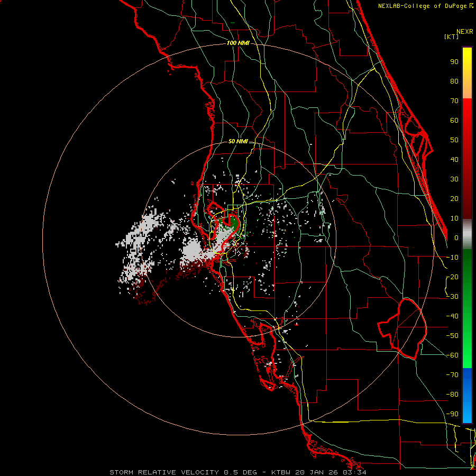Click the 70 value on velocity scale
The width and height of the screenshot is (476, 476).
click(454, 101)
